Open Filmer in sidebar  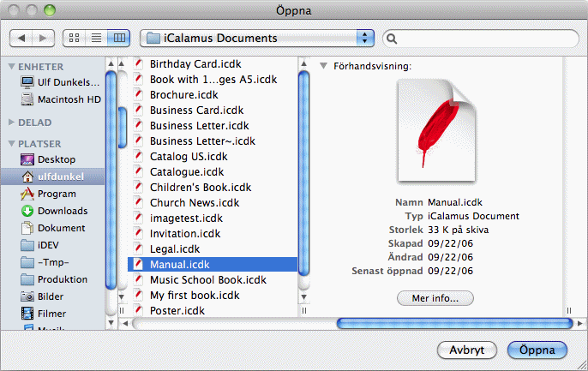click(52, 314)
